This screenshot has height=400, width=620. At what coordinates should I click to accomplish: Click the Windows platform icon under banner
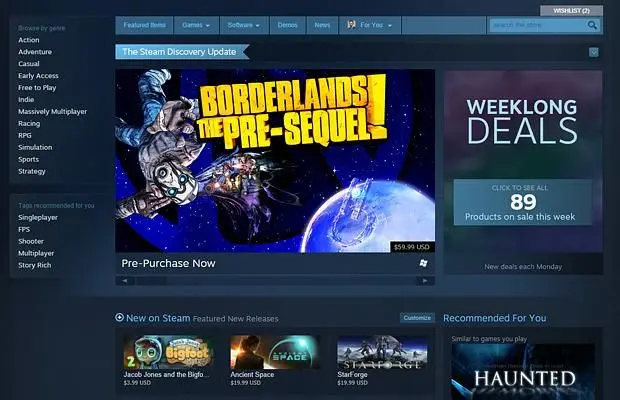(423, 263)
